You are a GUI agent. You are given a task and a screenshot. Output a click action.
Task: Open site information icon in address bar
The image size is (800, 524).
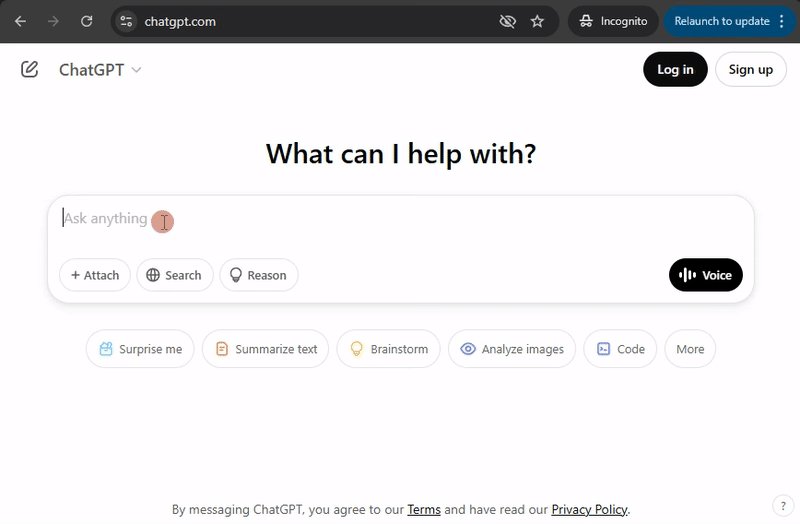[126, 21]
